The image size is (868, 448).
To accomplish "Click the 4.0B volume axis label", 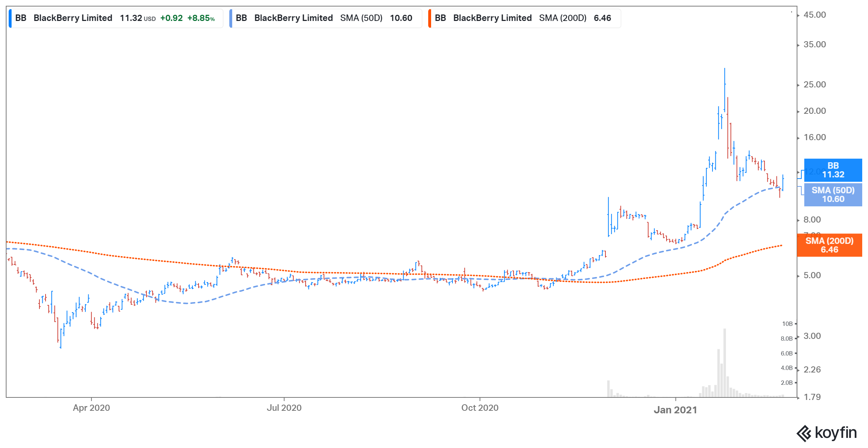I will point(787,368).
